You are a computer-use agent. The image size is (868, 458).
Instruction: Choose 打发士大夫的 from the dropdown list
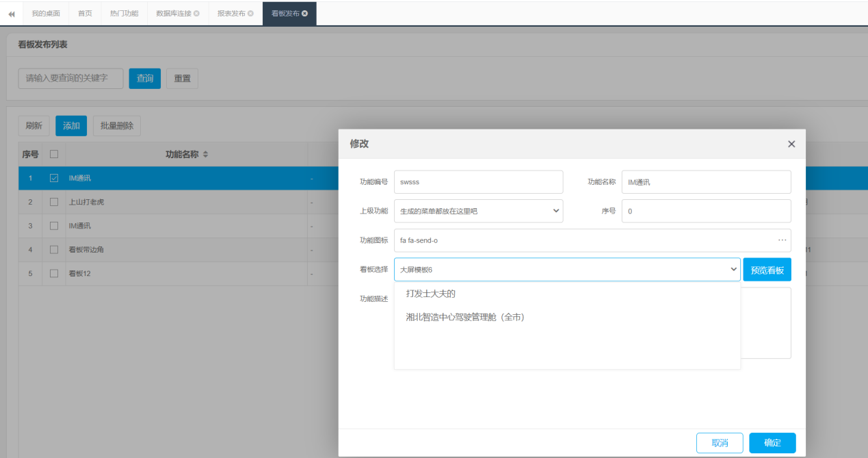point(431,294)
